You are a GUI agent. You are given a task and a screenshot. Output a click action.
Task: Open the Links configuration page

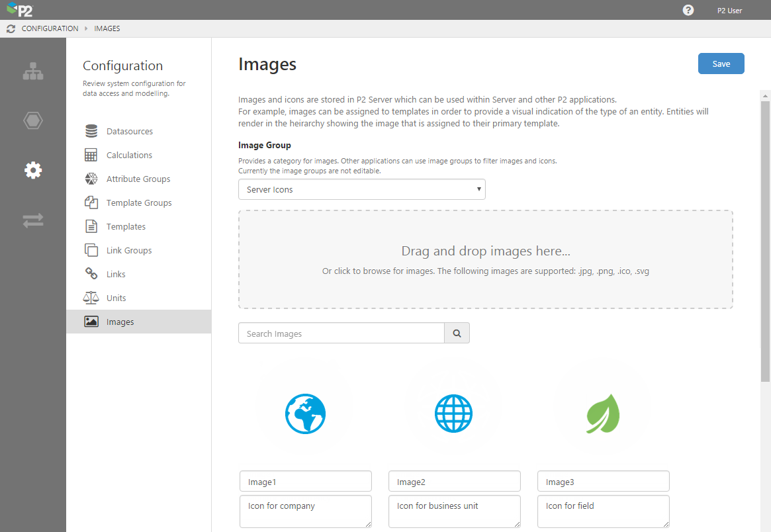point(116,273)
